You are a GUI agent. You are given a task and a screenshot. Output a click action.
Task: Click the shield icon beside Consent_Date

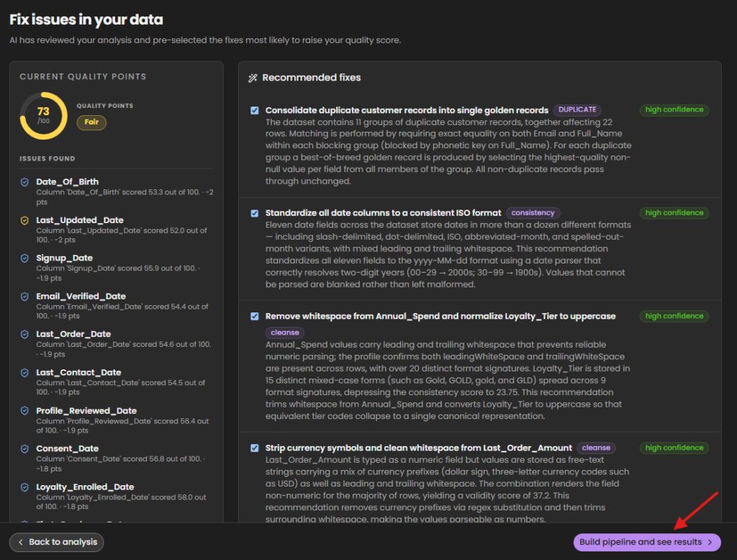24,448
